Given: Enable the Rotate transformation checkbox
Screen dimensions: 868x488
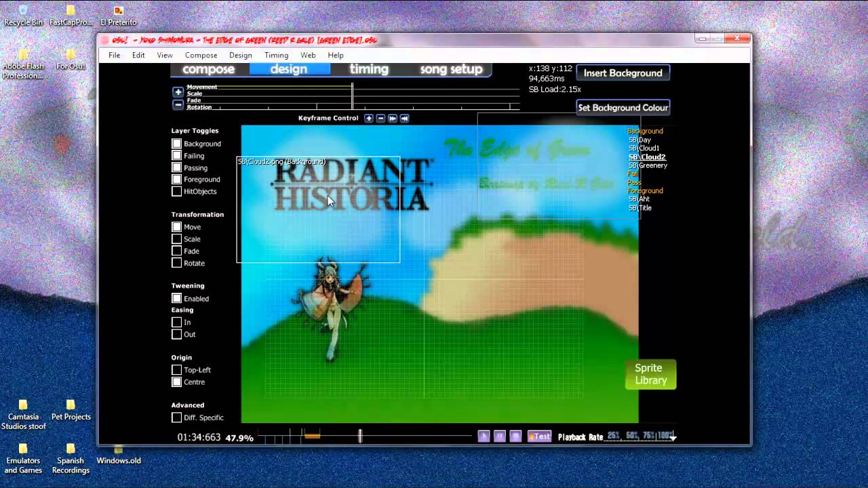Looking at the screenshot, I should (x=177, y=263).
